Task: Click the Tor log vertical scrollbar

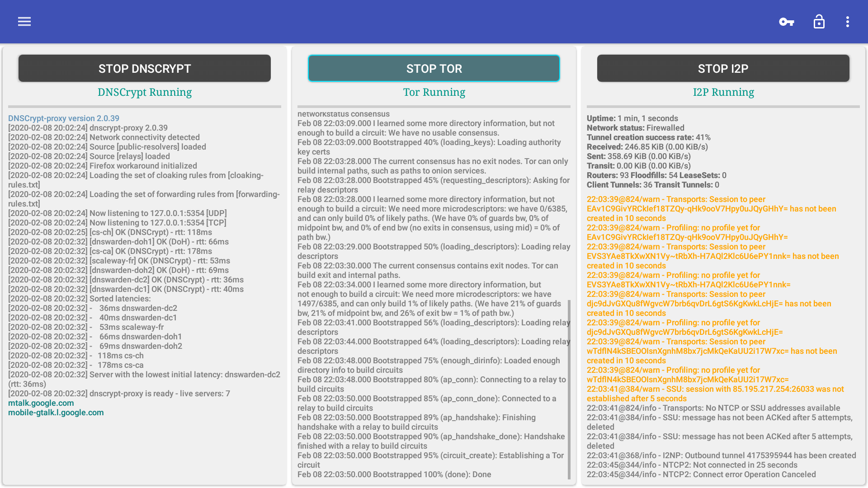Action: tap(569, 389)
